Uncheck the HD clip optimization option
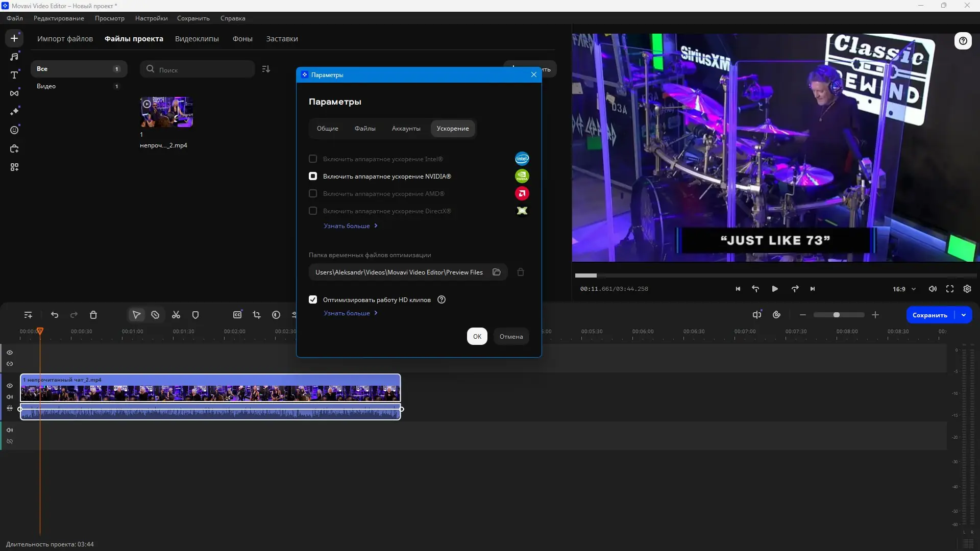Viewport: 980px width, 551px height. [313, 299]
